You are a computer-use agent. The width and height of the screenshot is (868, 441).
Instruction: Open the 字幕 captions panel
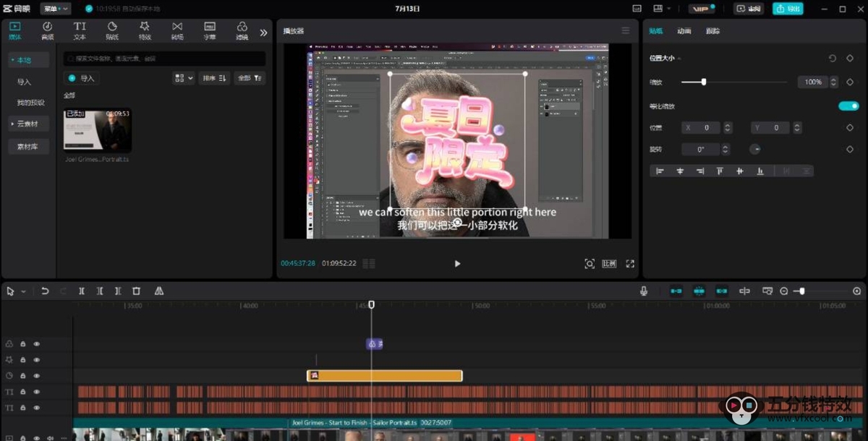(x=210, y=30)
